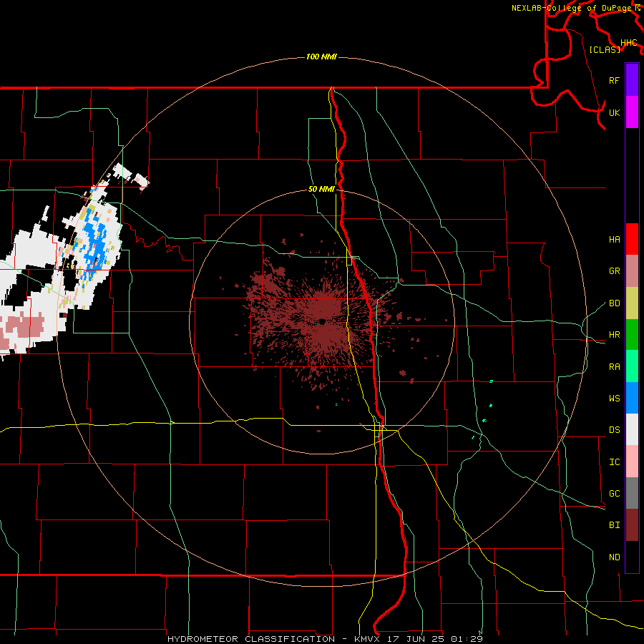Click the HR legend label
Viewport: 644px width, 644px height.
(x=614, y=335)
